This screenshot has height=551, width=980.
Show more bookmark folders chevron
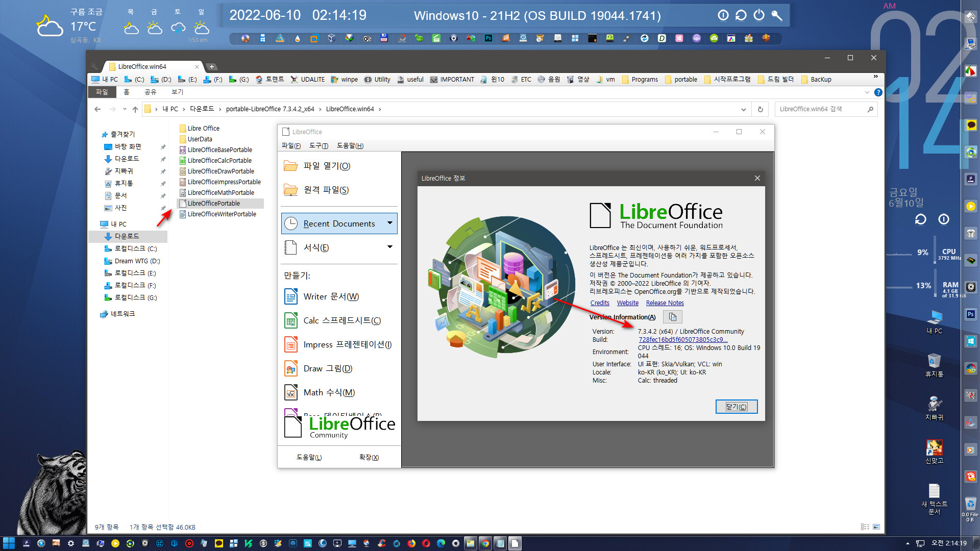click(x=875, y=77)
